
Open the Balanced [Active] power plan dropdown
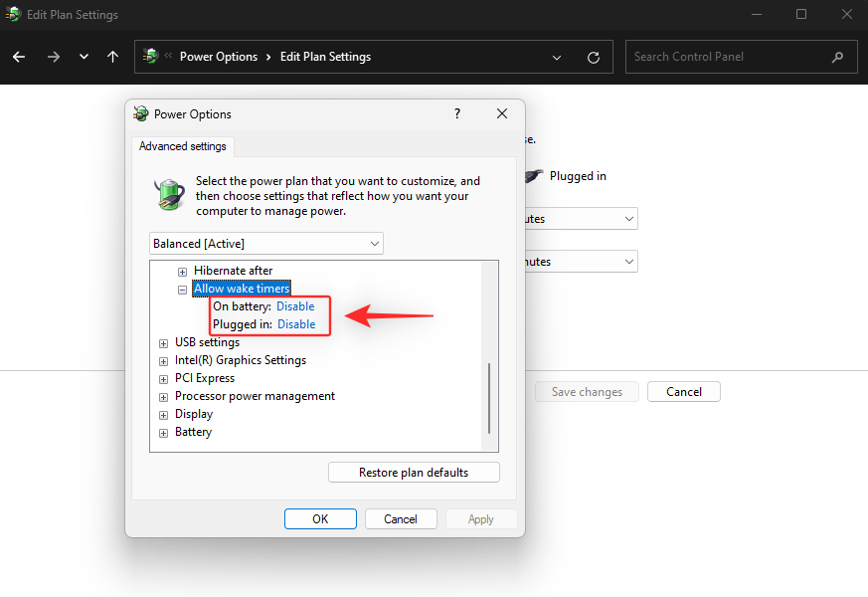point(266,244)
